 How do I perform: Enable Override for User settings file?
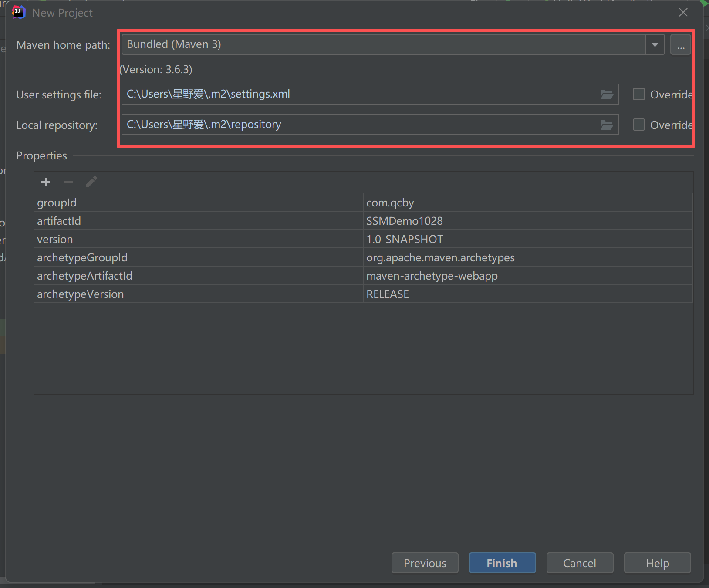[639, 94]
